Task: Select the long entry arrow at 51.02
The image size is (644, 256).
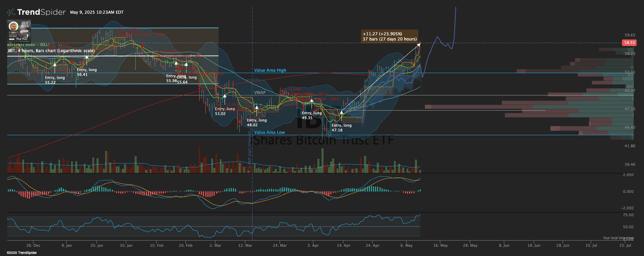Action: click(x=225, y=96)
